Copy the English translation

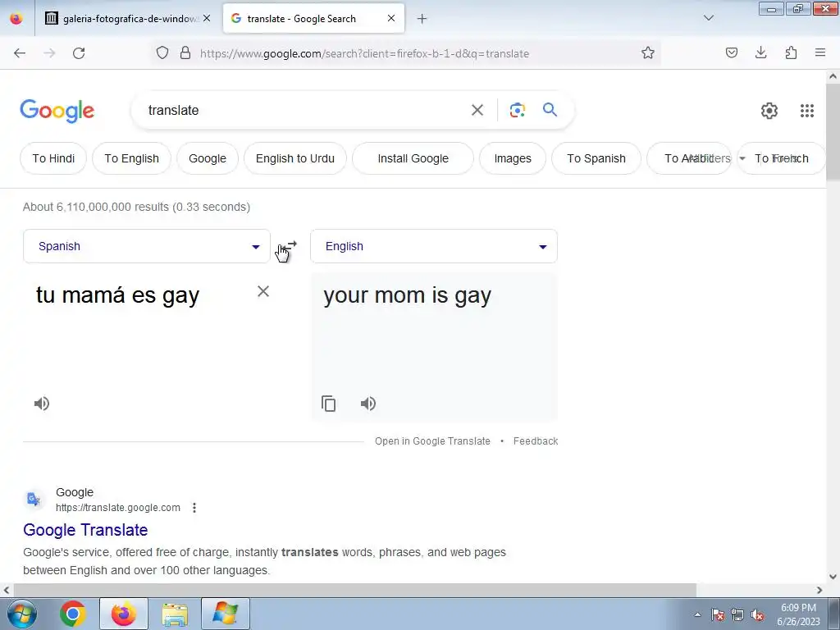pos(328,404)
